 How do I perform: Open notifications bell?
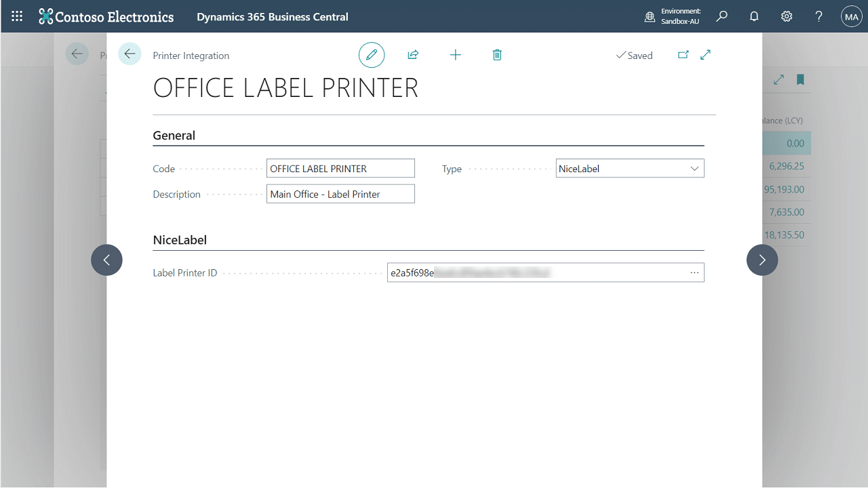(x=754, y=16)
